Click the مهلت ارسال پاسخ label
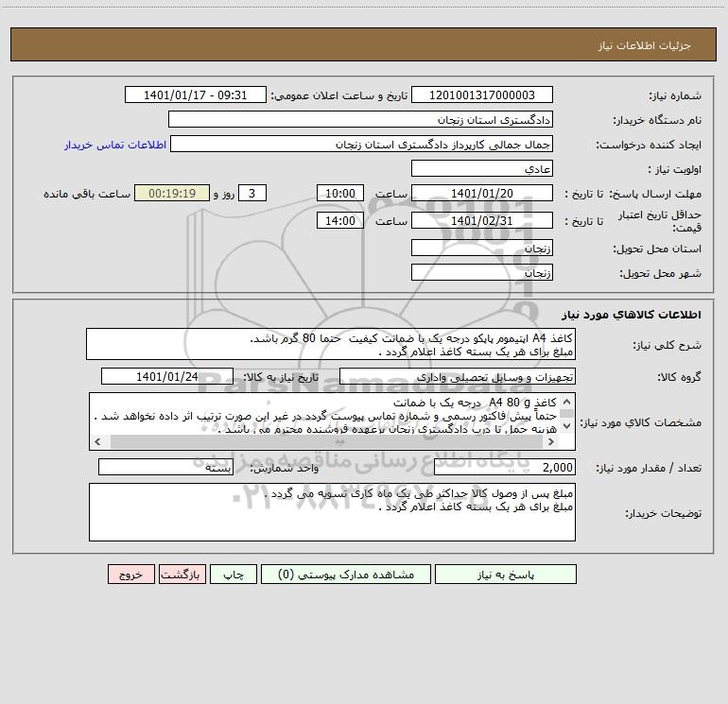728x704 pixels. click(656, 194)
